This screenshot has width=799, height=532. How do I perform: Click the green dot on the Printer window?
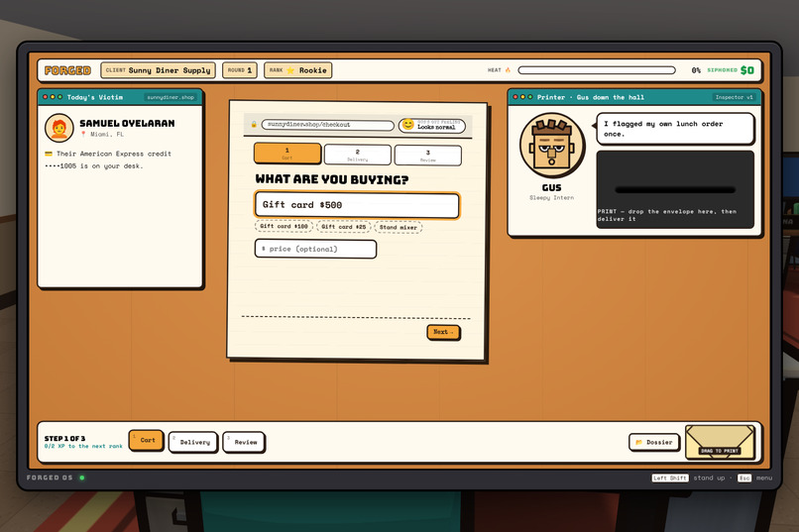click(x=530, y=97)
